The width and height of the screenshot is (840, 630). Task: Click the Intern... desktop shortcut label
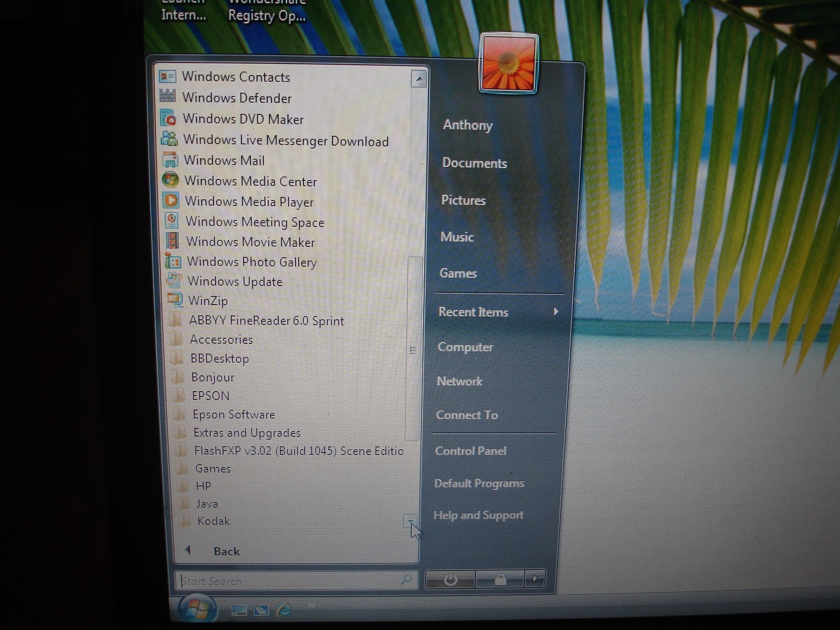183,15
